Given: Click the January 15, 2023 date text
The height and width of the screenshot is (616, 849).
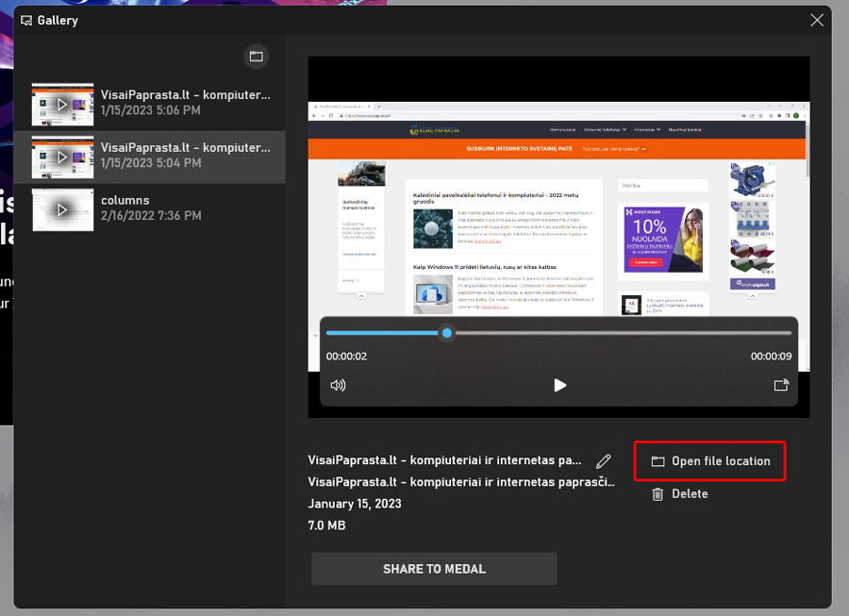Looking at the screenshot, I should [355, 504].
